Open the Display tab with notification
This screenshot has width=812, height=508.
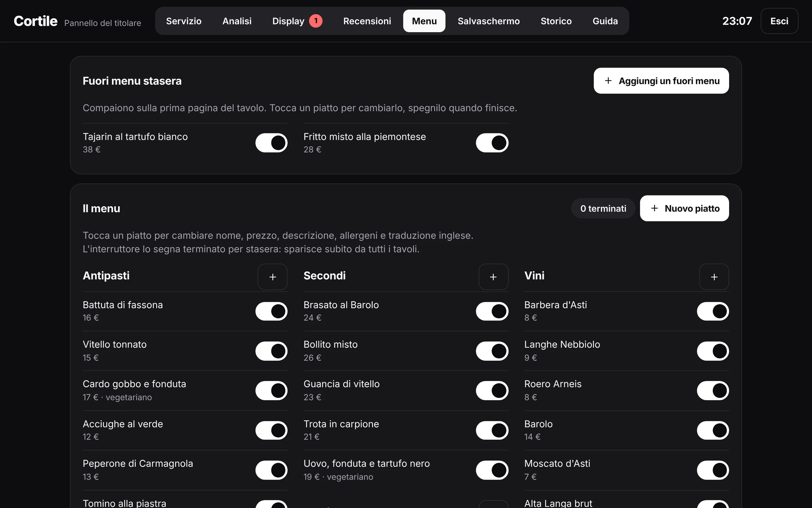pos(297,21)
